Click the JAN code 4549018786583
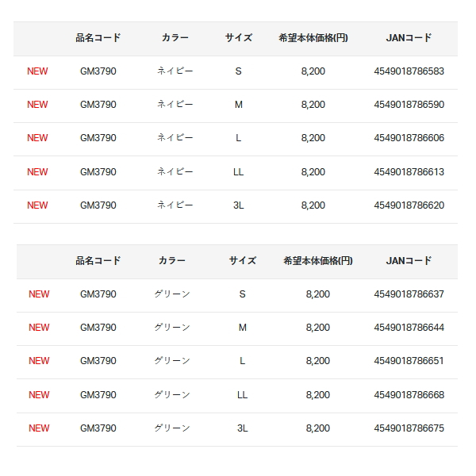 coord(409,71)
